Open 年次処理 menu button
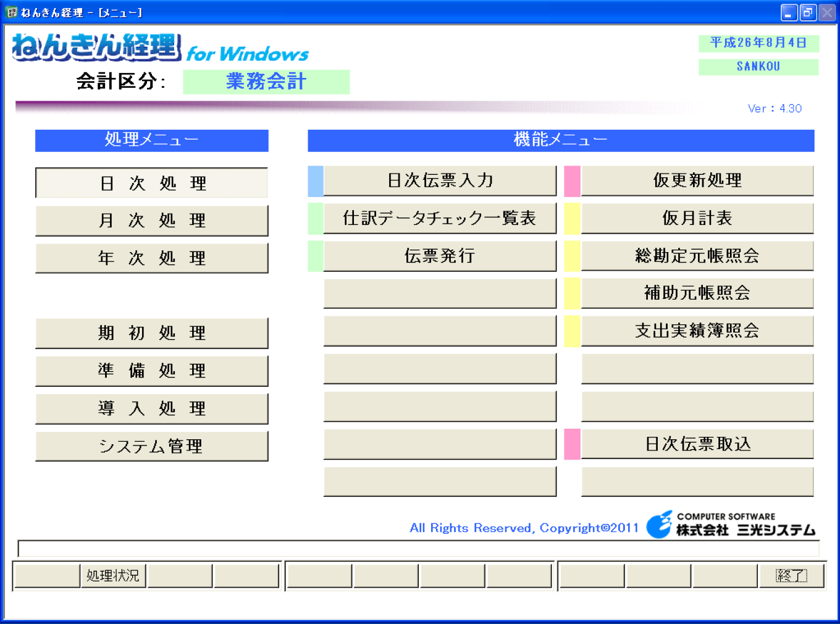Viewport: 840px width, 624px height. pyautogui.click(x=152, y=258)
